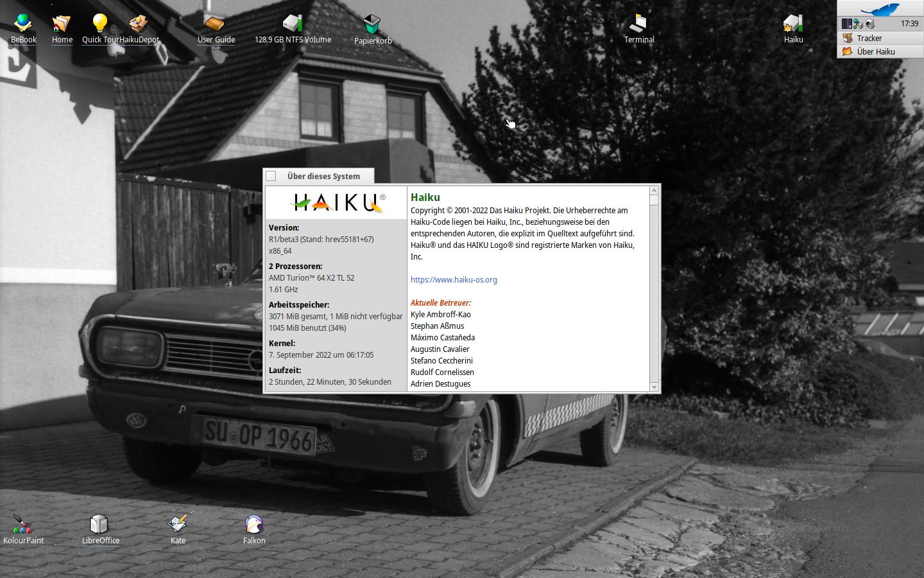924x578 pixels.
Task: Select the LibreOffice desktop icon
Action: pos(99,524)
